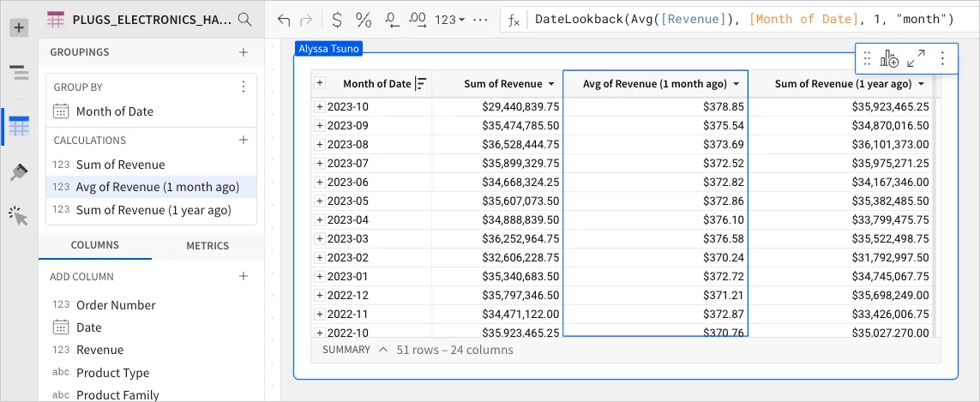Apply percent format
Viewport: 980px width, 402px height.
(x=364, y=20)
